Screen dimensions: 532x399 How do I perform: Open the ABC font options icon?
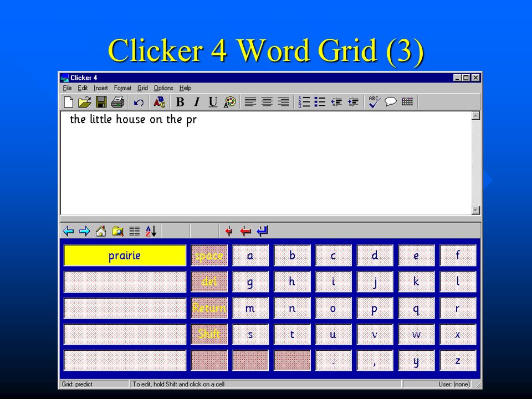point(159,102)
